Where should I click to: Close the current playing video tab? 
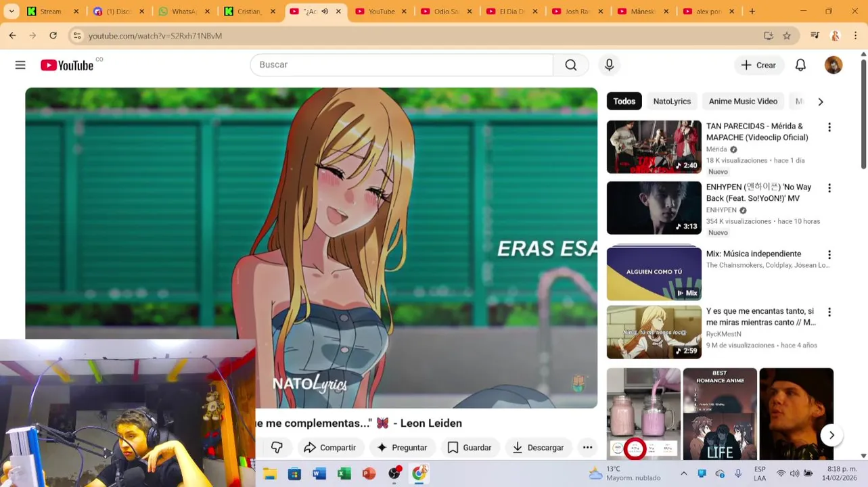(338, 11)
